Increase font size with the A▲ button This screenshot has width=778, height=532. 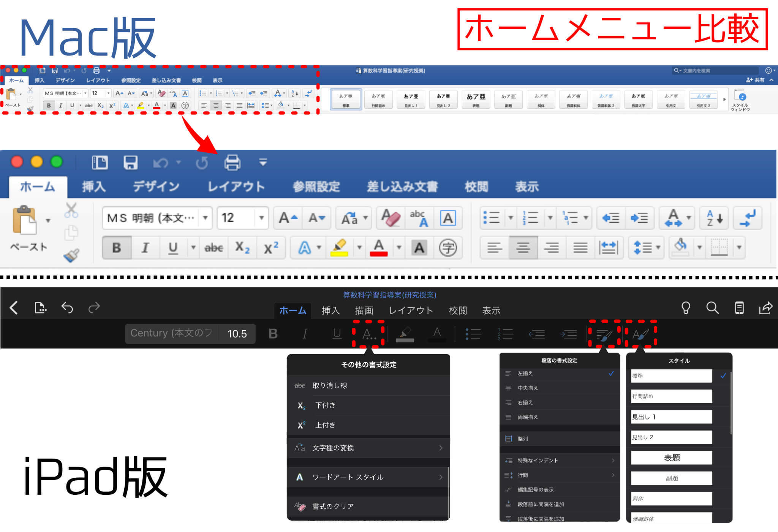(x=288, y=218)
